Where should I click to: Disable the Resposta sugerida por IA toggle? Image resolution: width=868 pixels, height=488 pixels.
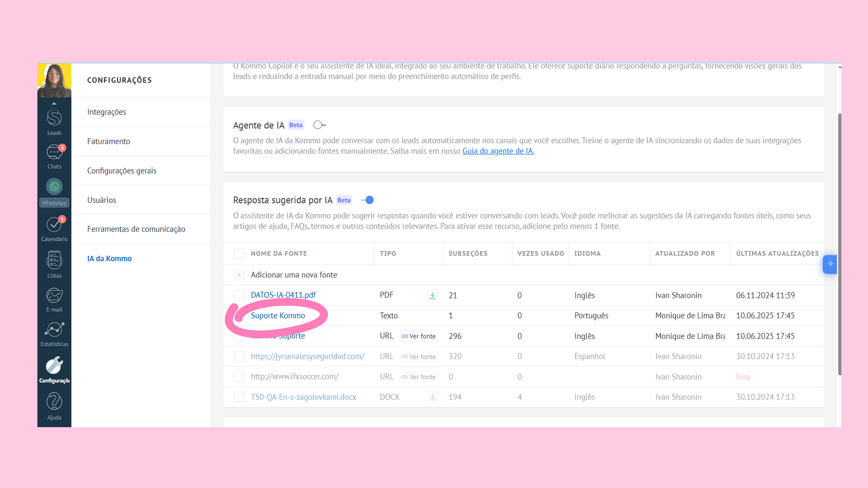[x=367, y=200]
